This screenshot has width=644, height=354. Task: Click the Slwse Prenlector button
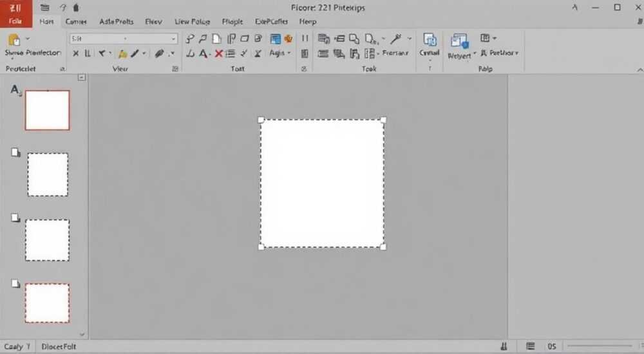32,53
